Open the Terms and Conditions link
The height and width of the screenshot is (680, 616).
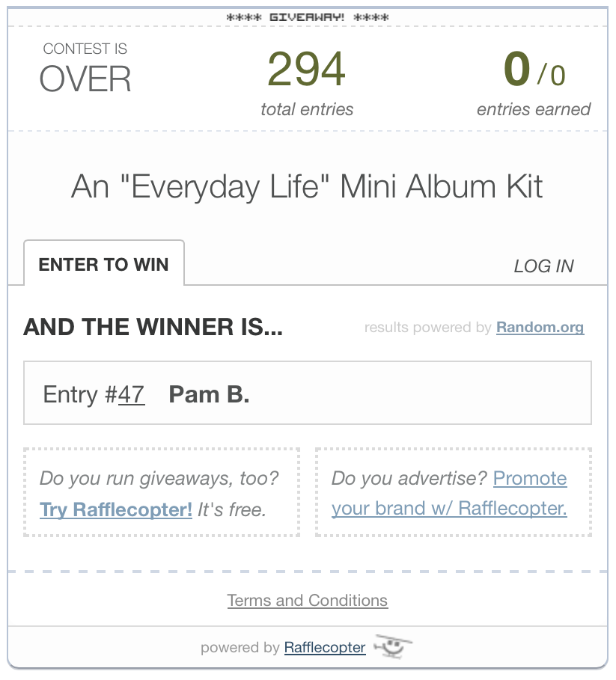pyautogui.click(x=308, y=600)
